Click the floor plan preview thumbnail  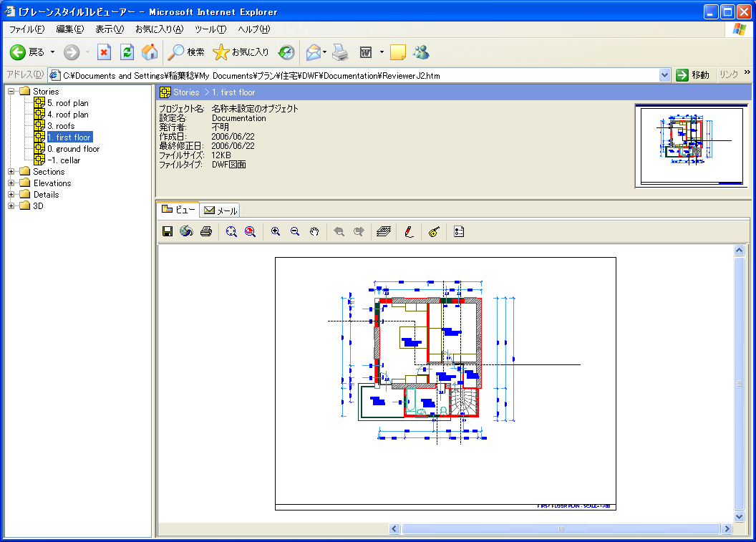click(691, 146)
